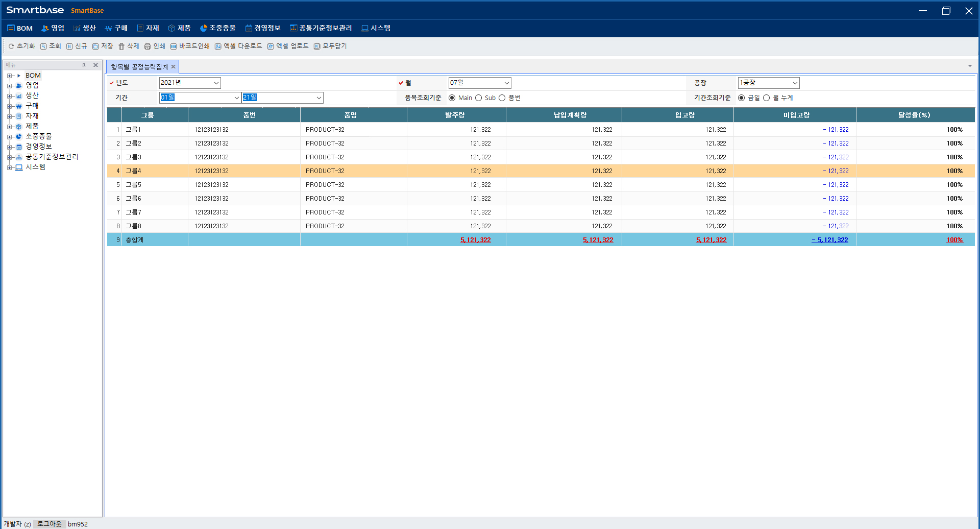Select the 금일 radio button
This screenshot has width=980, height=529.
741,98
